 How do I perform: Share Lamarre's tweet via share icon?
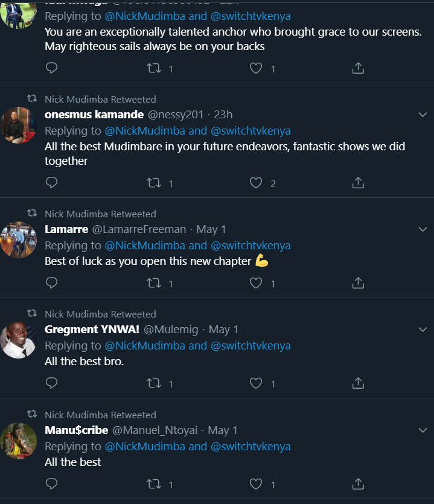coord(358,282)
